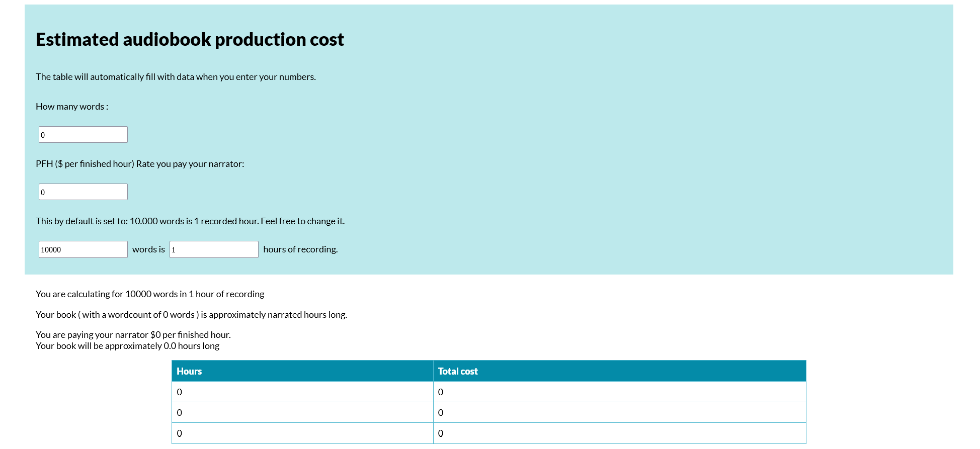Image resolution: width=980 pixels, height=449 pixels.
Task: Click the hours of recording input showing 1
Action: point(214,249)
